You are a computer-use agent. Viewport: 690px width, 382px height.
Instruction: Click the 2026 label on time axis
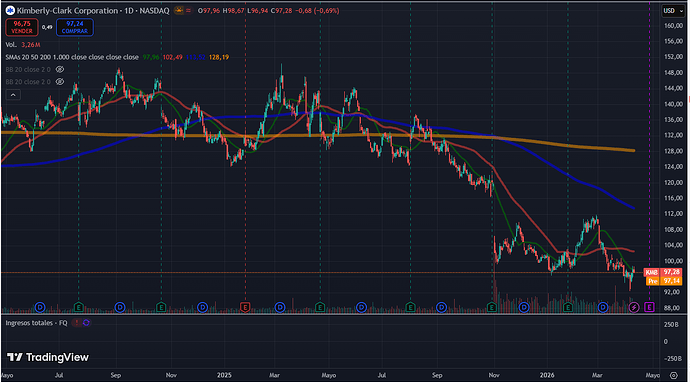coord(548,375)
